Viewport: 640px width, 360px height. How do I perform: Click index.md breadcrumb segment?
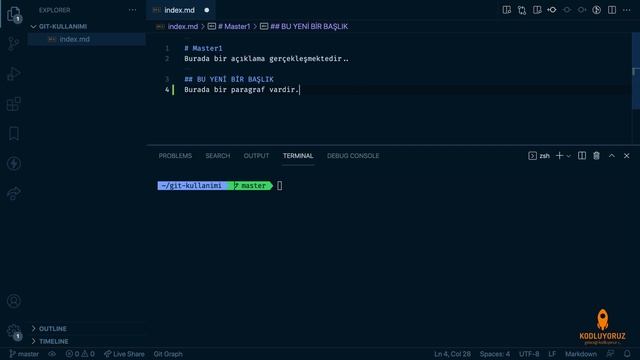point(182,27)
